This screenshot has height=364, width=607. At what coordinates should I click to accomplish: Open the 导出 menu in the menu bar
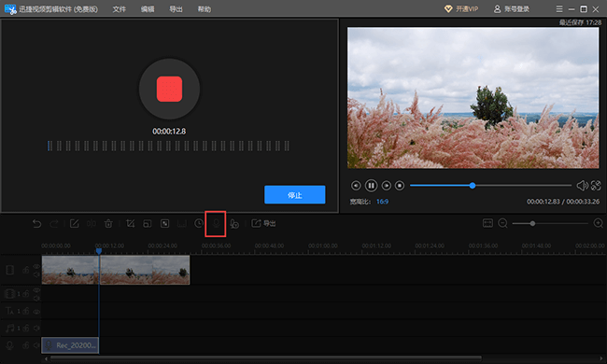(176, 9)
